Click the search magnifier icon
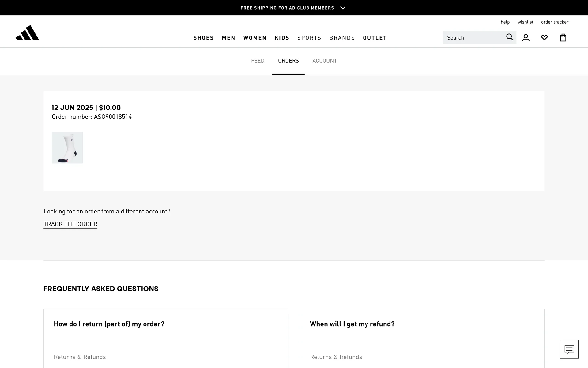Screen dimensions: 588x368 (510, 37)
